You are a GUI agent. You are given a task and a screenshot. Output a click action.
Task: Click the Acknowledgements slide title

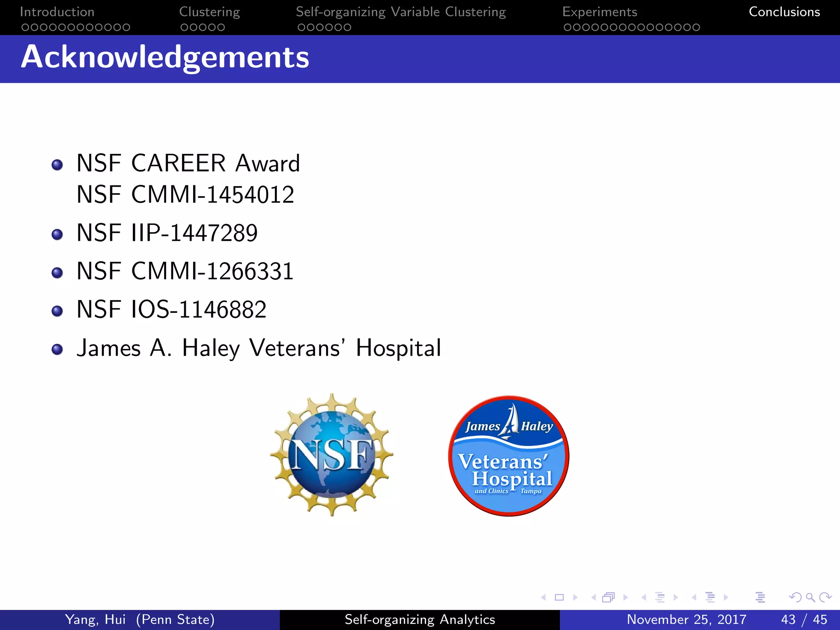click(x=165, y=57)
